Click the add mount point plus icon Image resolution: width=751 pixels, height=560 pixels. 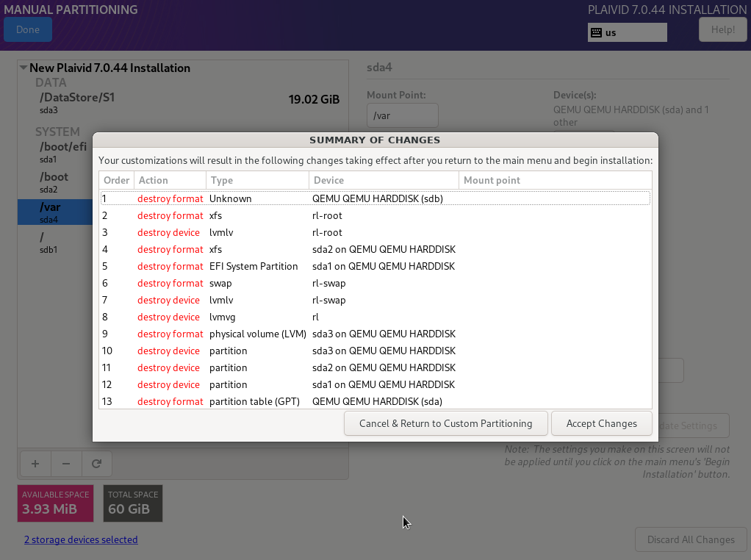coord(35,464)
